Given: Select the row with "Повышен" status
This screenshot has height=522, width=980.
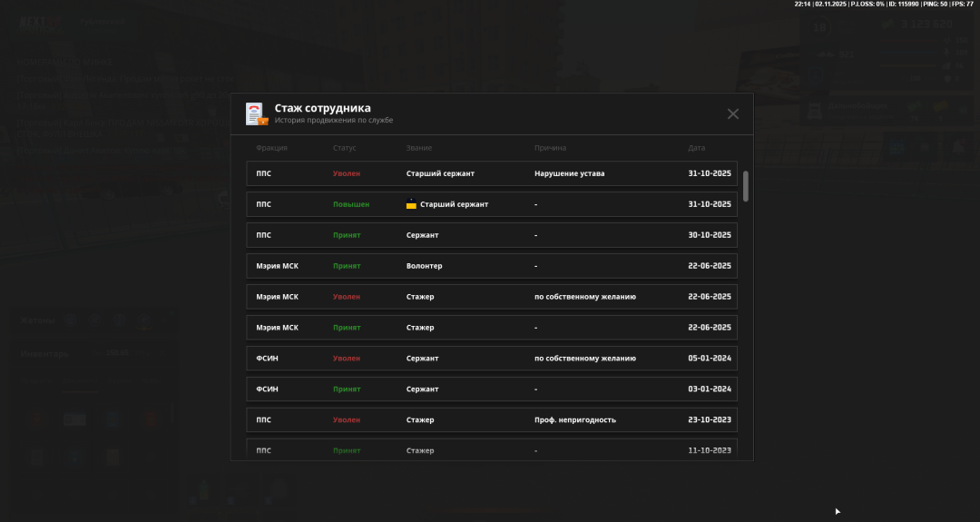Looking at the screenshot, I should tap(491, 204).
